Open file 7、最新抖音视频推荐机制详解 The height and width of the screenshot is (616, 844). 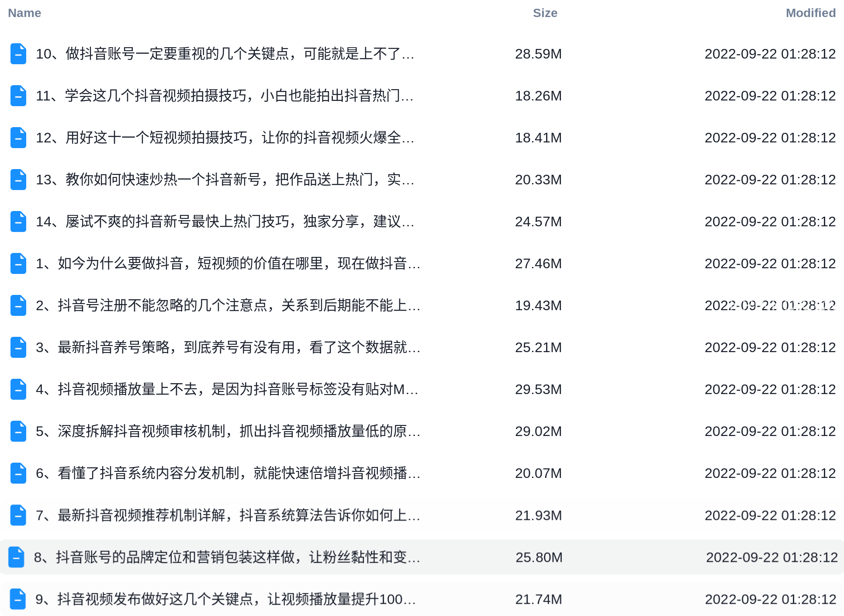point(228,515)
